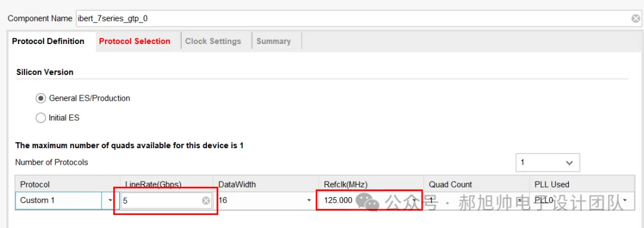Open the PLL Used PLL0 dropdown

point(625,201)
